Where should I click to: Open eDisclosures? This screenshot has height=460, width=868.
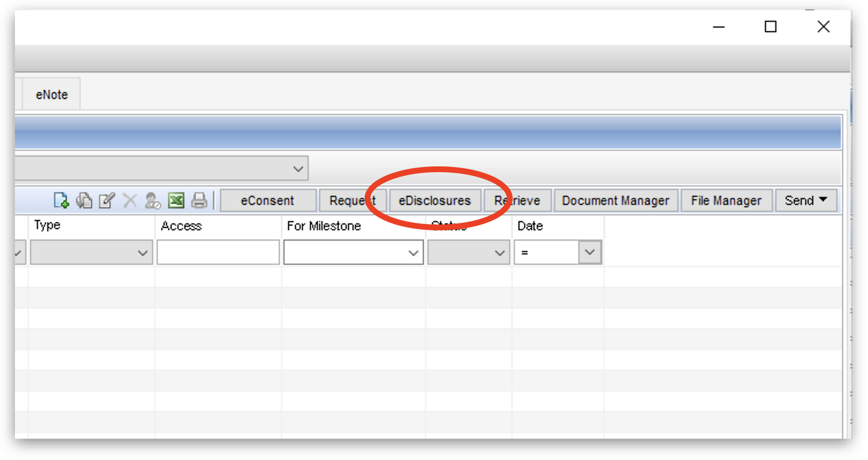(x=434, y=200)
